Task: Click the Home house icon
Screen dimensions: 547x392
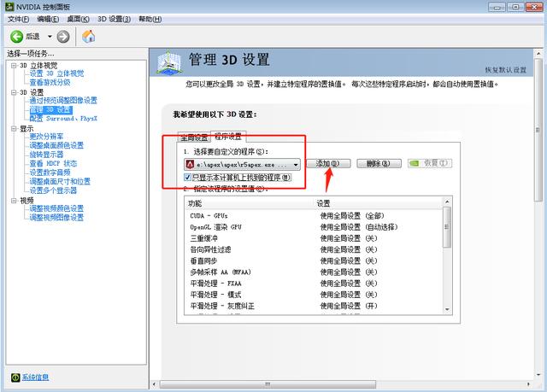Action: [x=88, y=37]
